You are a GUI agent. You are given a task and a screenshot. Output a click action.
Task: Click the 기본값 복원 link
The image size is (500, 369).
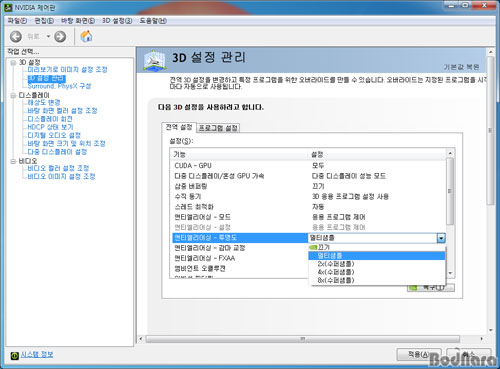(x=461, y=67)
